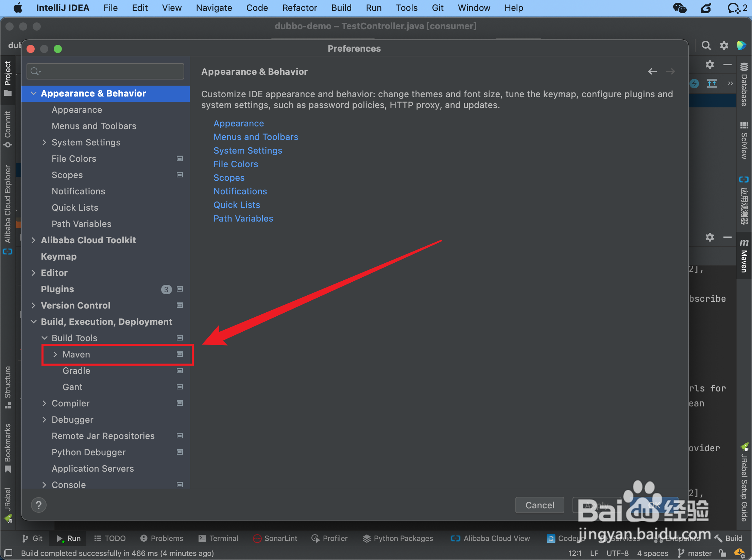752x560 pixels.
Task: Open the SonarLint tab
Action: tap(275, 538)
